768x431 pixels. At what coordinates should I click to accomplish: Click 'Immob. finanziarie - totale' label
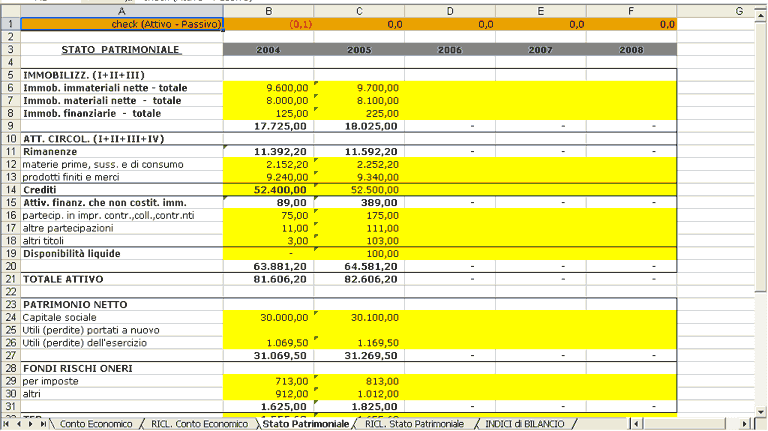coord(92,113)
